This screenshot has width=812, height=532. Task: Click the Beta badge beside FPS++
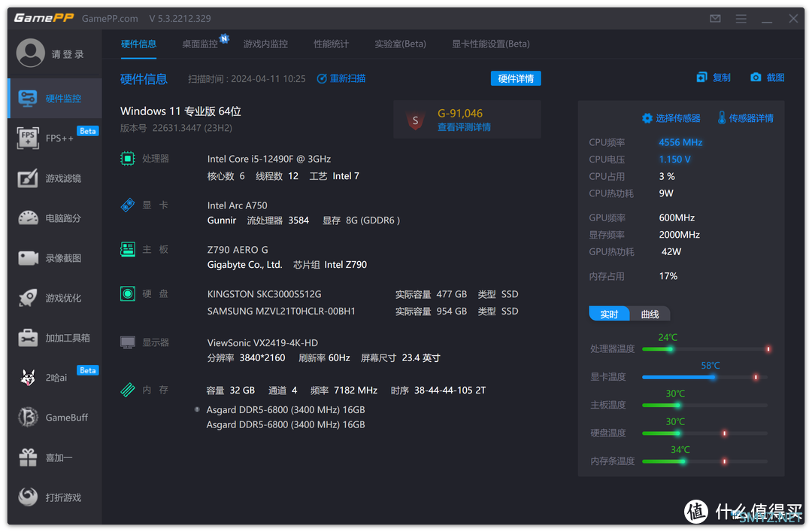pyautogui.click(x=87, y=131)
